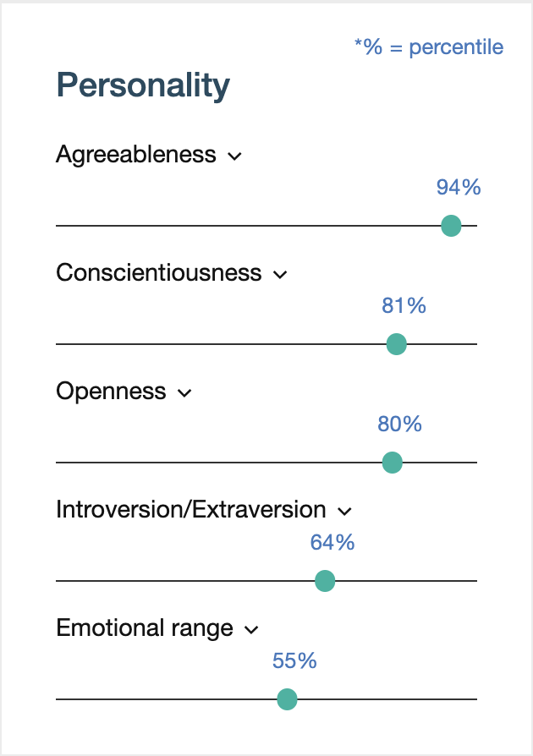
Task: Click the 55% percentile value
Action: pyautogui.click(x=294, y=661)
